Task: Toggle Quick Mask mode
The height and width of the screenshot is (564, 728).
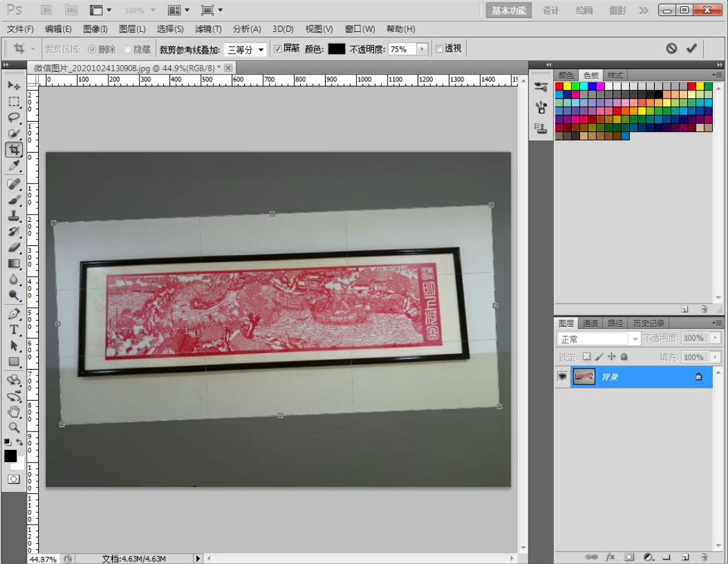Action: point(14,479)
